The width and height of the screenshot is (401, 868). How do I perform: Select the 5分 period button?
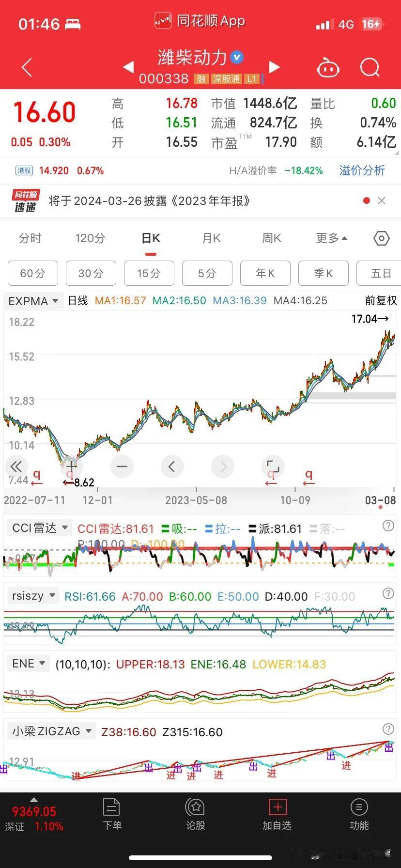207,273
